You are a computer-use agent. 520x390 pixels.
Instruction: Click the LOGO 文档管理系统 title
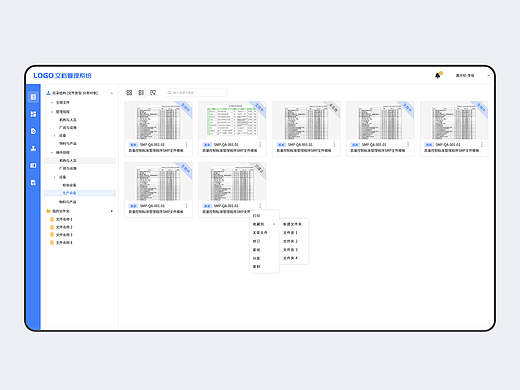point(62,76)
